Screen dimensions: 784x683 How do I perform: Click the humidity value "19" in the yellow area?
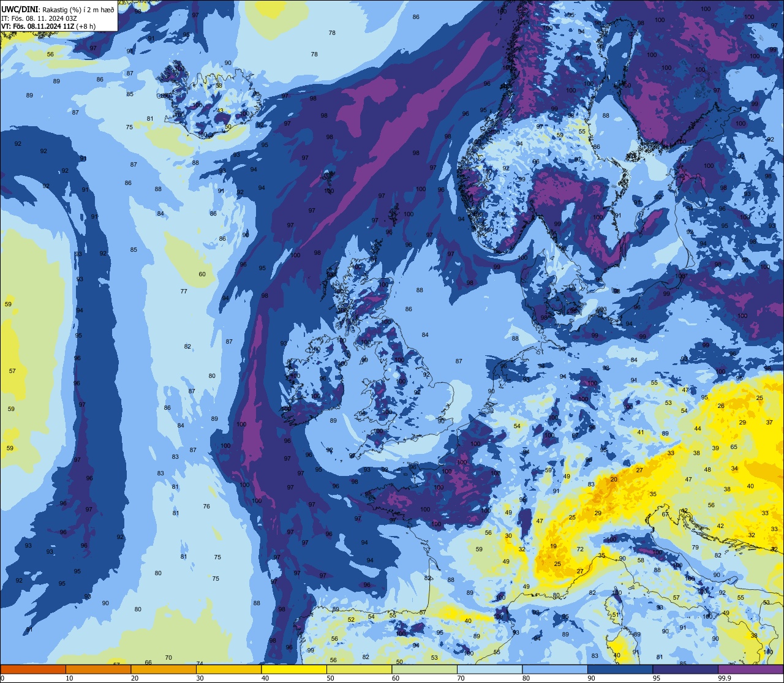point(553,546)
